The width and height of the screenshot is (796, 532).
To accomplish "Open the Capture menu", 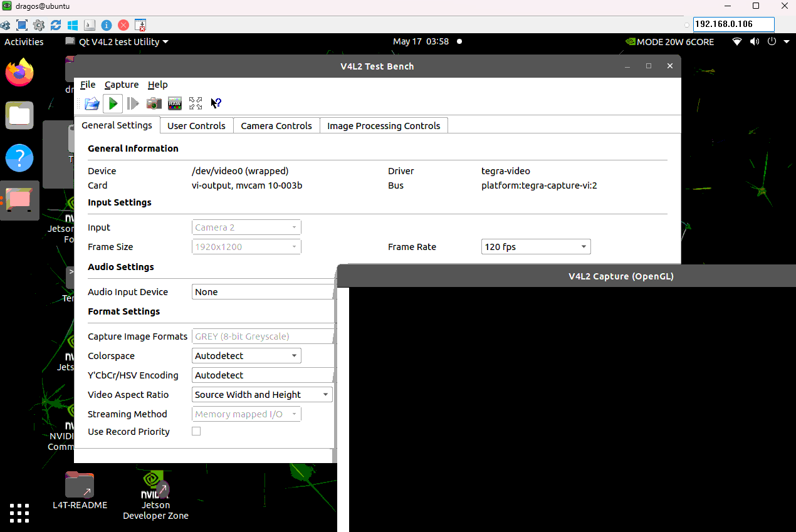I will pos(122,85).
